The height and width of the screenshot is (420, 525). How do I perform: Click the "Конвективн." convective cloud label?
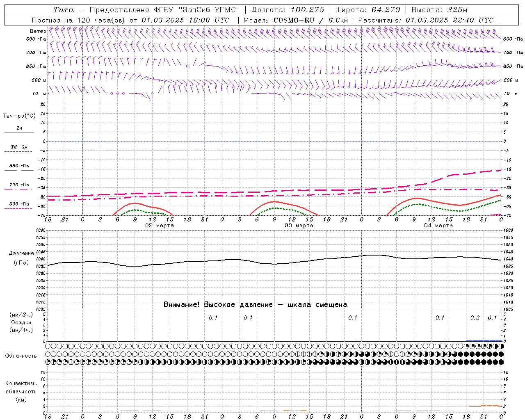tap(21, 383)
